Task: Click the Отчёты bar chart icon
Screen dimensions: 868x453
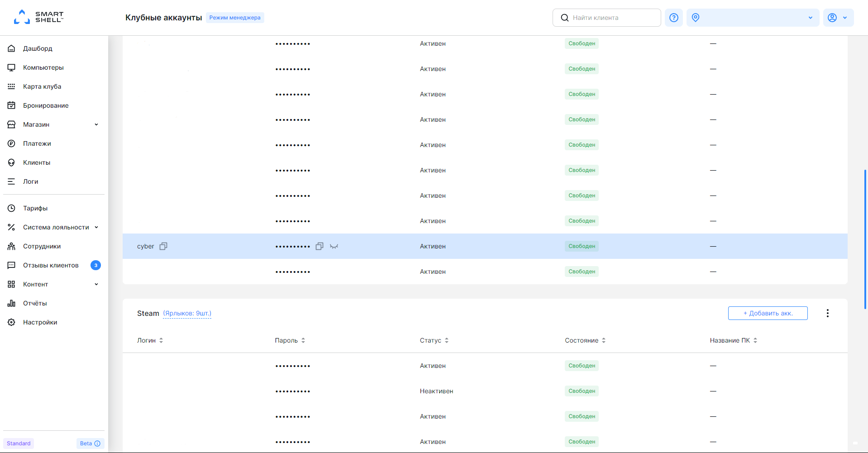Action: click(11, 303)
